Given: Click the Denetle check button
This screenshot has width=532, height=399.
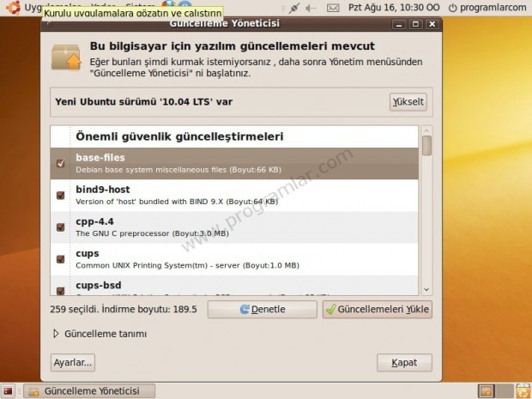Looking at the screenshot, I should pos(263,310).
